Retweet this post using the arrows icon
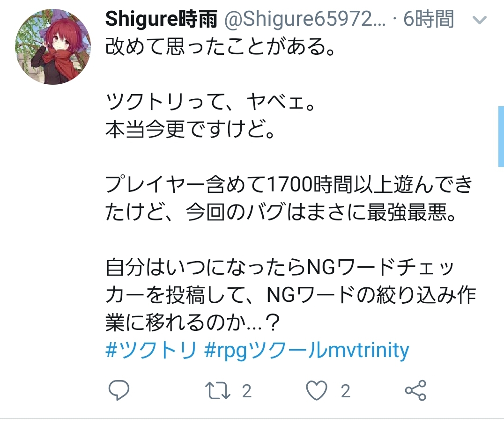 [218, 390]
